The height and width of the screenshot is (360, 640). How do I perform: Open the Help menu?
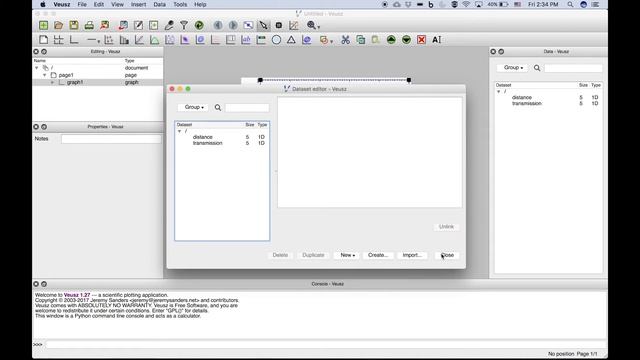[x=200, y=4]
